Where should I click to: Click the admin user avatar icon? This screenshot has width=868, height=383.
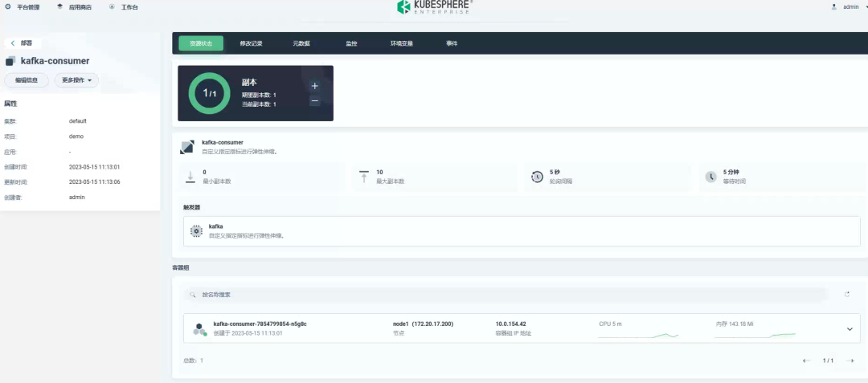coord(833,6)
